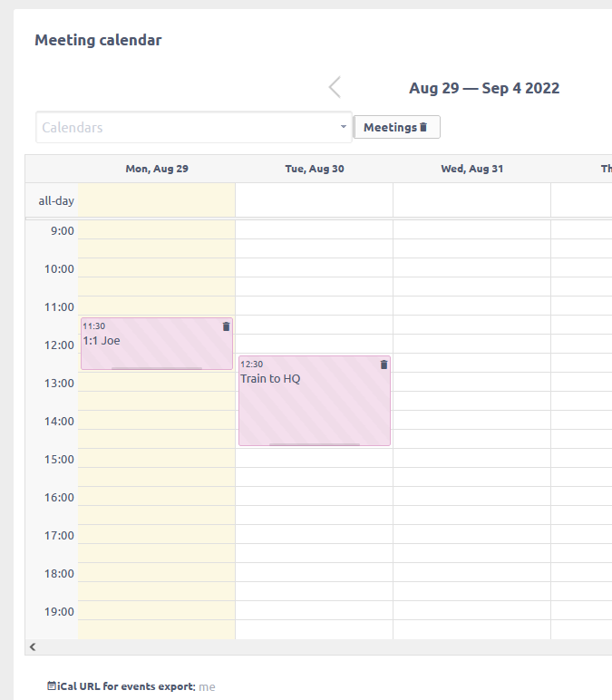Screen dimensions: 612x700
Task: Grab resize handle at bottom of 1:1 Joe
Action: pyautogui.click(x=157, y=368)
